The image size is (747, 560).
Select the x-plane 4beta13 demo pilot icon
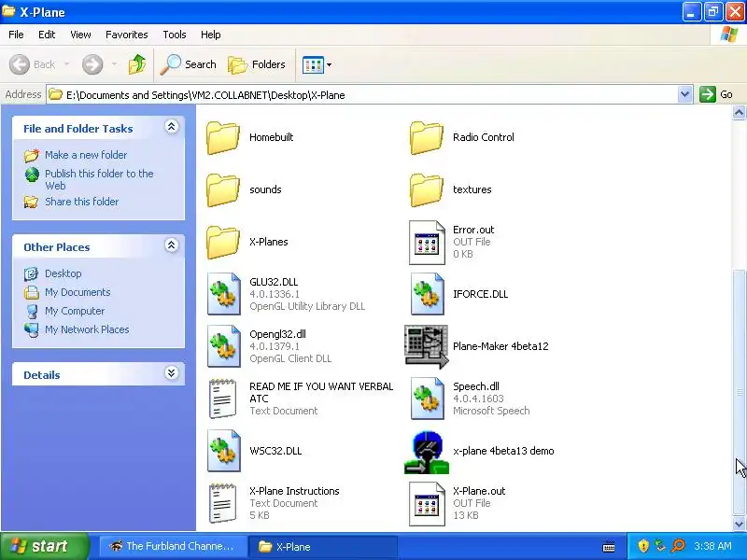[x=427, y=453]
